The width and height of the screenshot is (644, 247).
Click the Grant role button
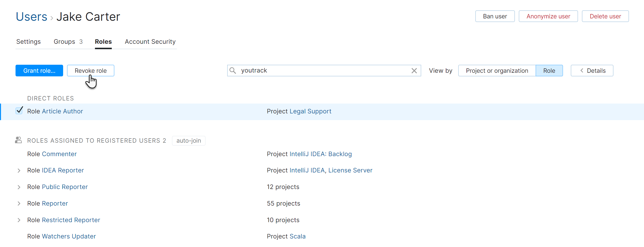pyautogui.click(x=39, y=71)
